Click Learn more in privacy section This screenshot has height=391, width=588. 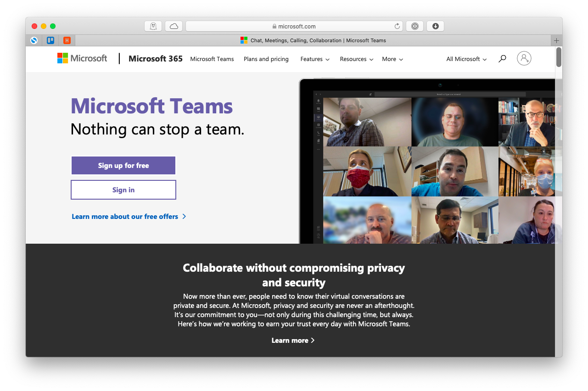(x=293, y=341)
